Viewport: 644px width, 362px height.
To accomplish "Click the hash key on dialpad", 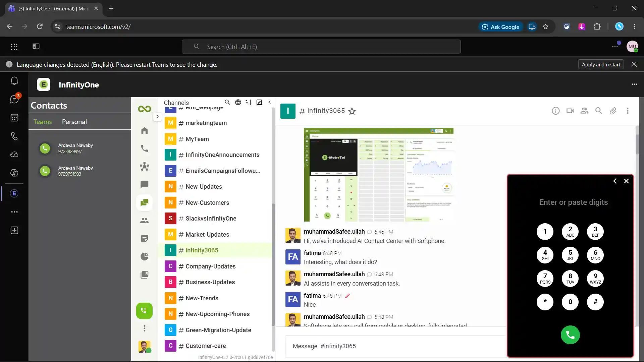I will point(595,302).
